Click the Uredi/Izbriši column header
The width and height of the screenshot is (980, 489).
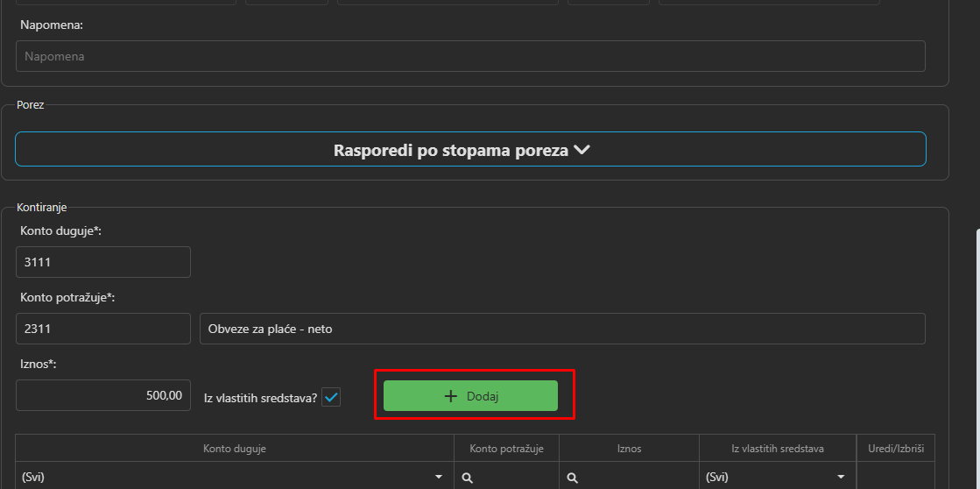click(895, 449)
